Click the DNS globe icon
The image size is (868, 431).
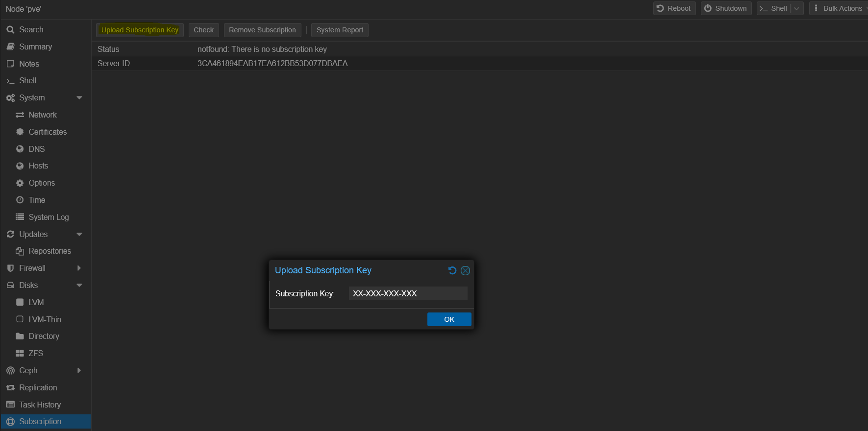tap(20, 149)
